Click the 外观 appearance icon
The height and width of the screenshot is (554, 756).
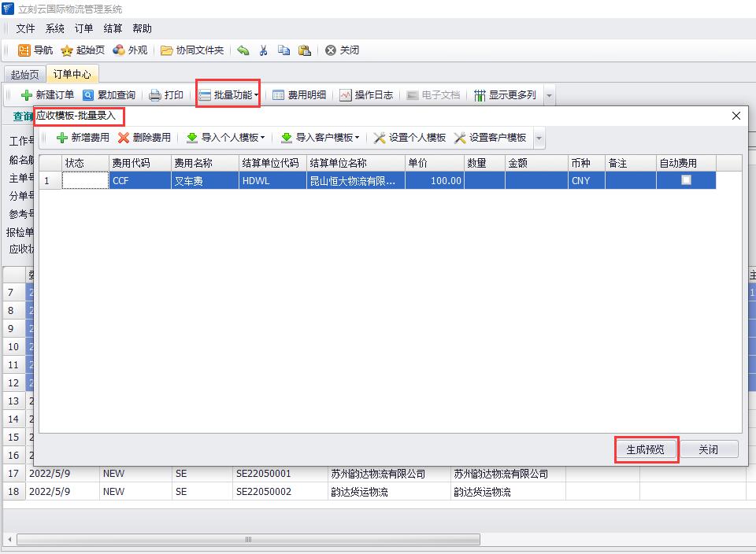pos(119,50)
